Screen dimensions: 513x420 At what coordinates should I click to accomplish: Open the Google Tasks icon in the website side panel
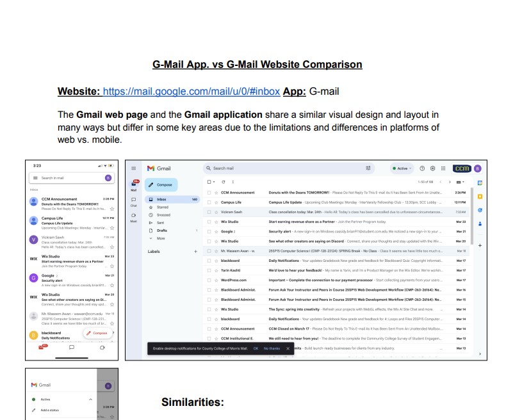click(x=480, y=211)
